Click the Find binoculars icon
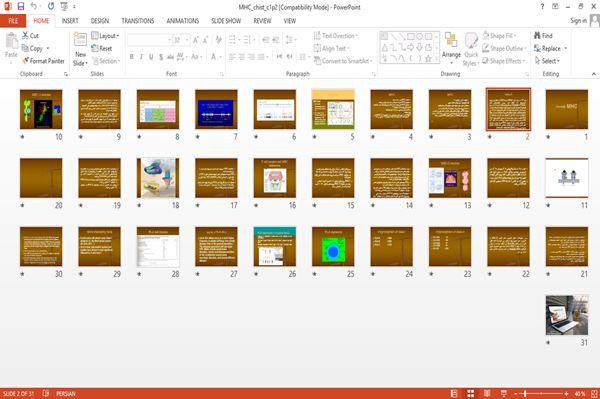 click(x=538, y=35)
